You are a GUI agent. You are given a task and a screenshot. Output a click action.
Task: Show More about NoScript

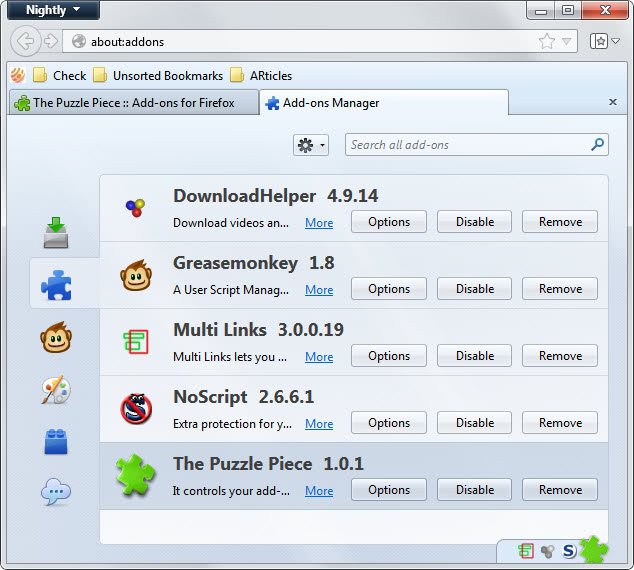pos(319,424)
